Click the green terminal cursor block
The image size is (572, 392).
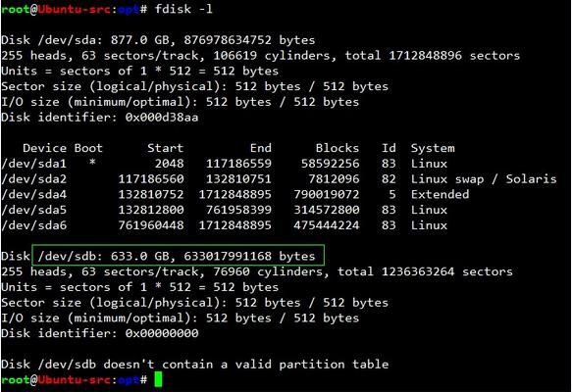click(x=158, y=379)
